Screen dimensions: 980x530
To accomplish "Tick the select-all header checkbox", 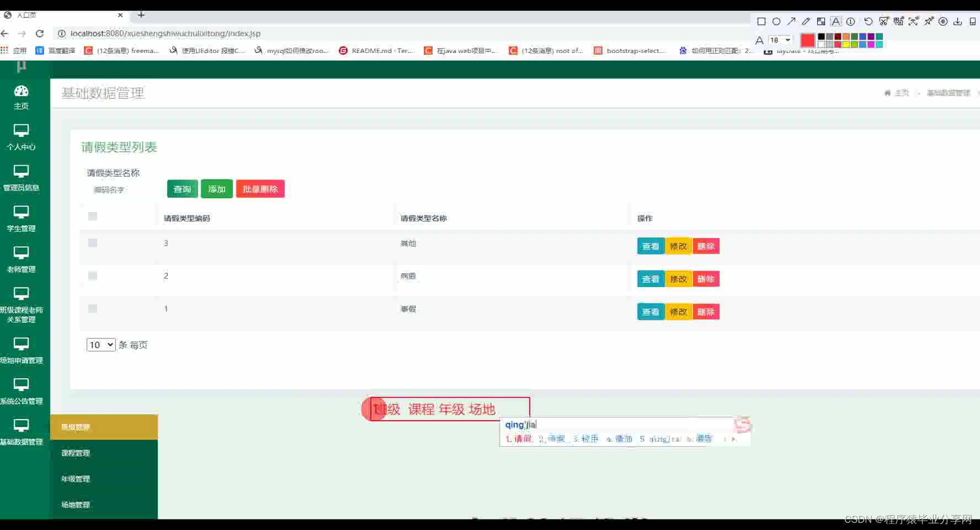I will coord(93,216).
